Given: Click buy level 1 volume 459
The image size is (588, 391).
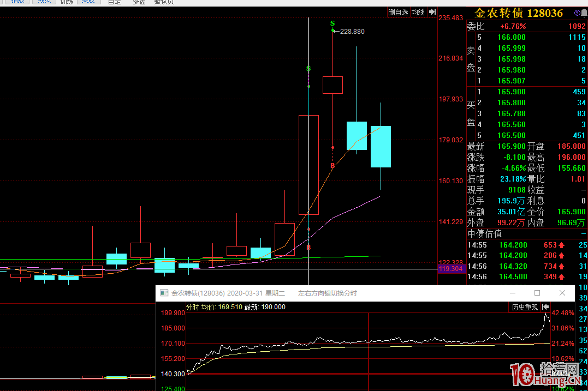Looking at the screenshot, I should tap(579, 92).
